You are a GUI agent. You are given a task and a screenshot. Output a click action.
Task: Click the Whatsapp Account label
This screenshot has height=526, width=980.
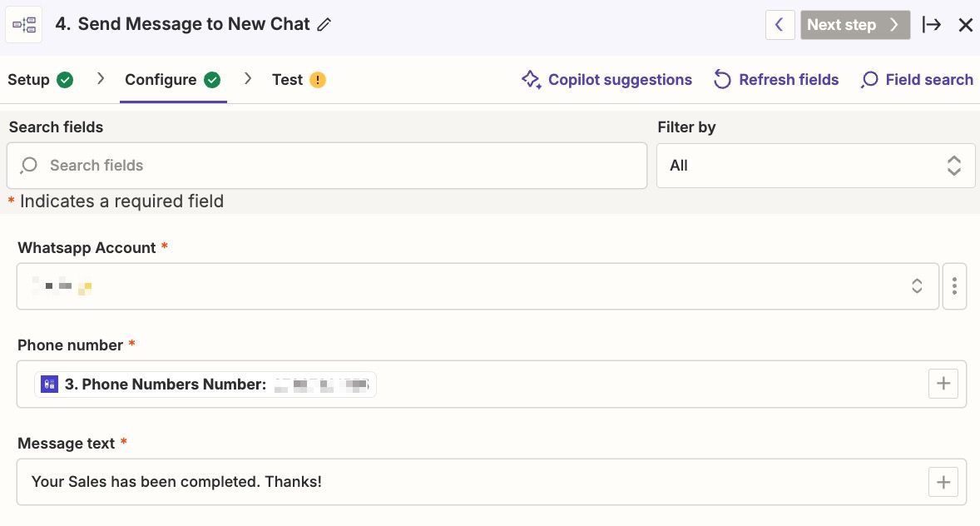click(87, 248)
